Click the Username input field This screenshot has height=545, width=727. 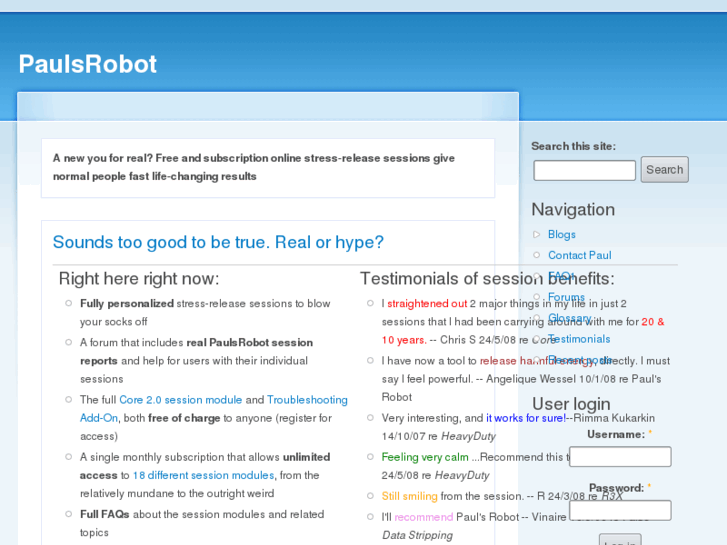[x=620, y=456]
